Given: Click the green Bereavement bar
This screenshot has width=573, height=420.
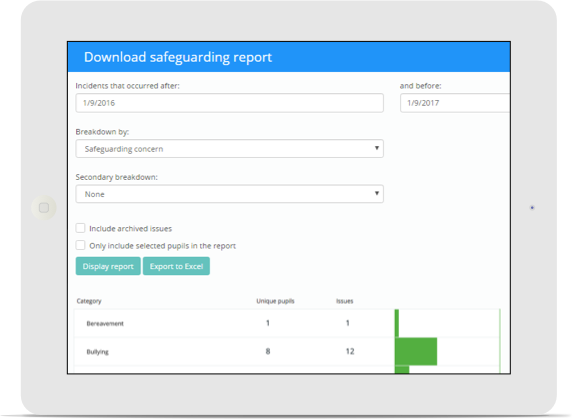Looking at the screenshot, I should pyautogui.click(x=397, y=323).
